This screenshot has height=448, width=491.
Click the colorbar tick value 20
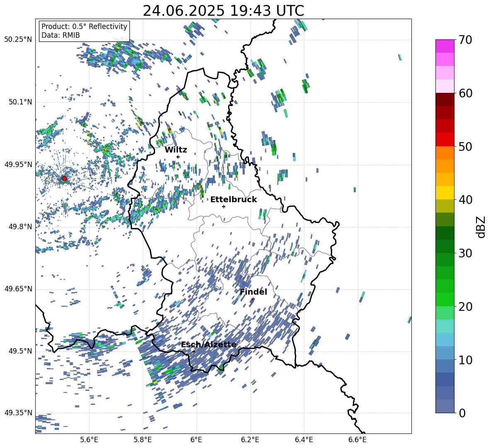coord(465,306)
